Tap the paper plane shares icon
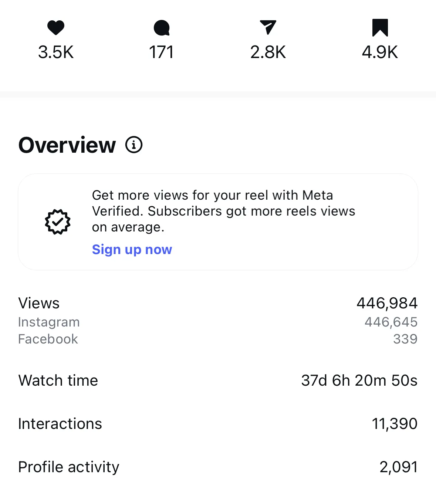The image size is (436, 504). pyautogui.click(x=268, y=27)
